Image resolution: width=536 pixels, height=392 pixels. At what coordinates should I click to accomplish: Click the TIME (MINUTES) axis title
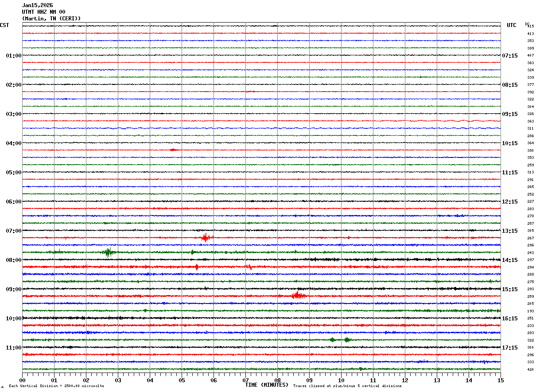click(x=267, y=385)
